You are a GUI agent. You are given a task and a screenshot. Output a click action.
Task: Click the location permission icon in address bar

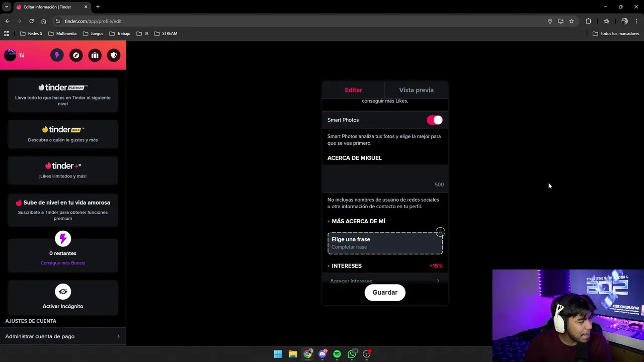(x=550, y=21)
